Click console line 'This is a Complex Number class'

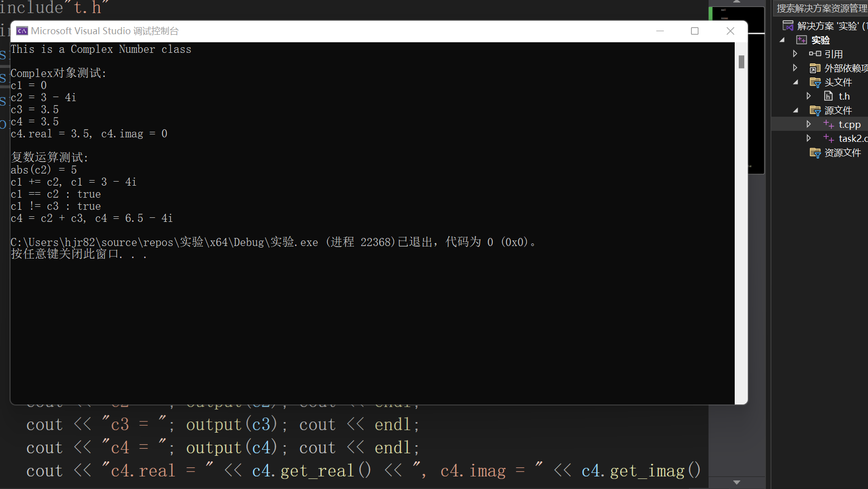pyautogui.click(x=101, y=49)
